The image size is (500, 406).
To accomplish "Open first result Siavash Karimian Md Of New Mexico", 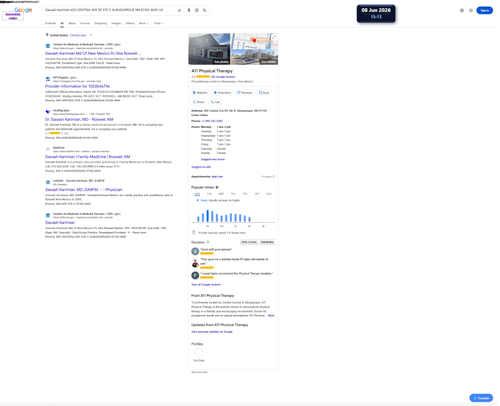I will coord(93,53).
